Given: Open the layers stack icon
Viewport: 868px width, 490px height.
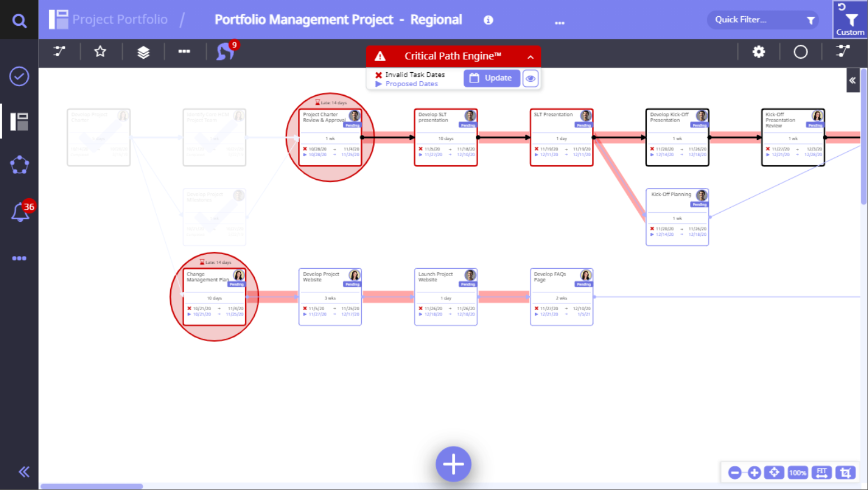Looking at the screenshot, I should point(143,52).
